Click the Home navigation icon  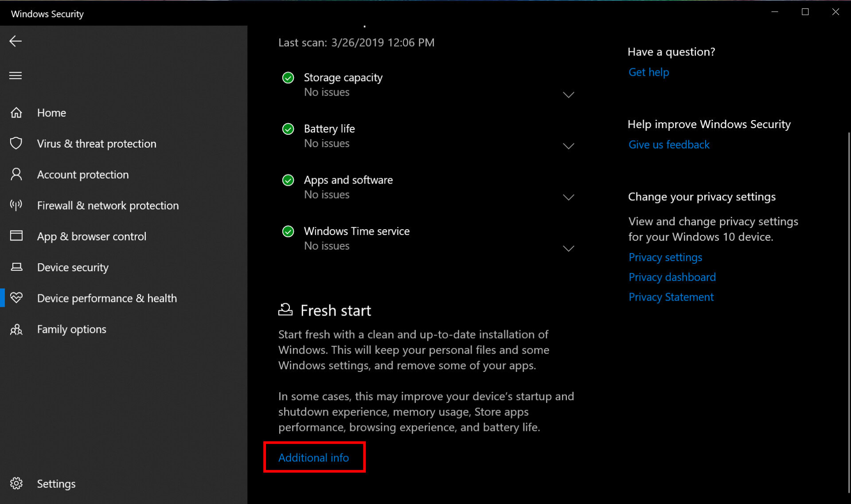pyautogui.click(x=16, y=112)
